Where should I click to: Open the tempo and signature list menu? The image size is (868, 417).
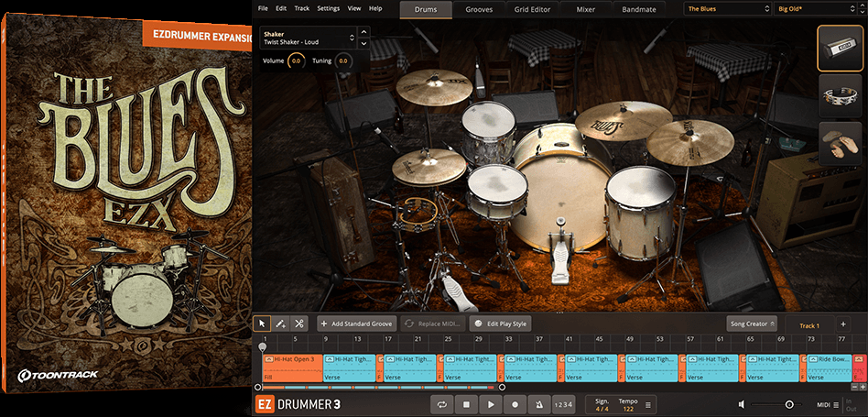647,405
